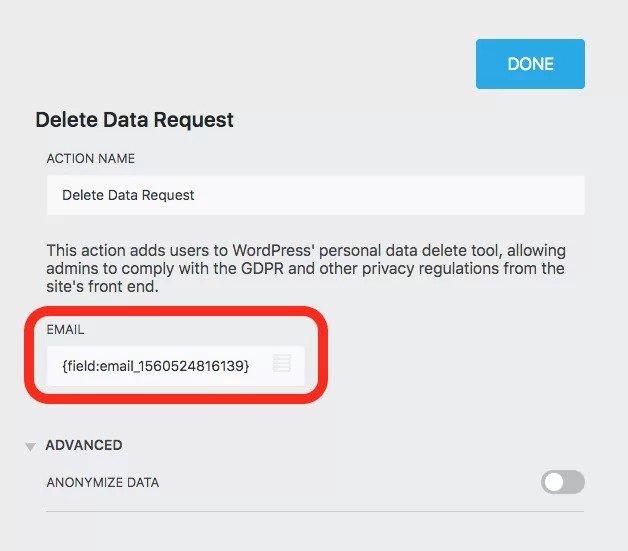Focus the Action Name text field
This screenshot has width=628, height=551.
(315, 195)
